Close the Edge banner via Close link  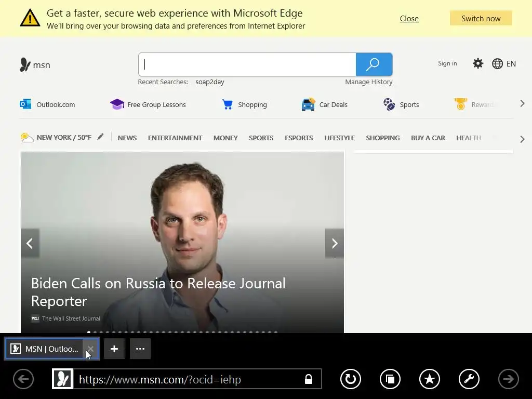tap(409, 19)
